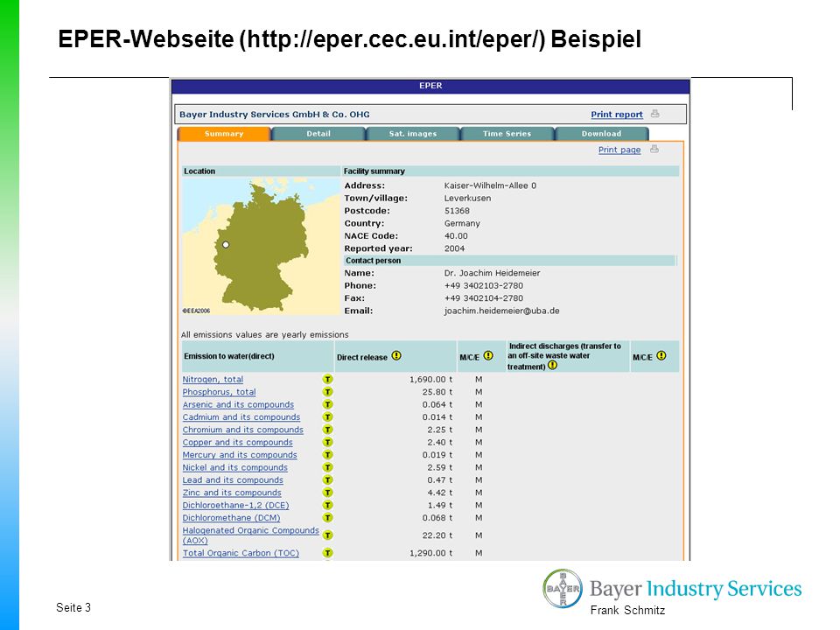Viewport: 840px width, 630px height.
Task: Click the T icon for Dichloromethane row
Action: coord(327,517)
